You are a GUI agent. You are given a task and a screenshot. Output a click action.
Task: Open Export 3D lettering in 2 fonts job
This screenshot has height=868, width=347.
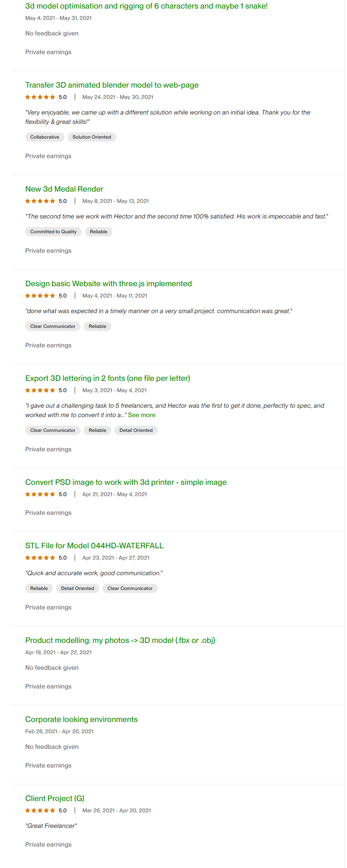tap(107, 379)
